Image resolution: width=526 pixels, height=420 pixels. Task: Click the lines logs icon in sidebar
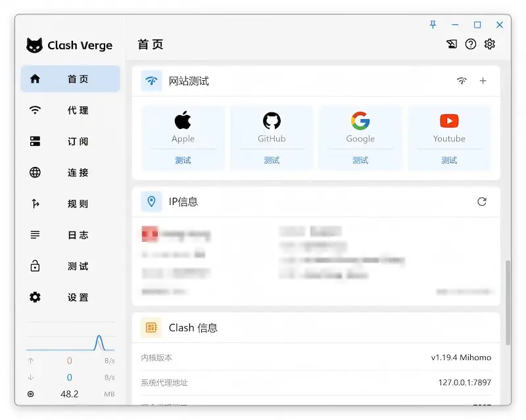[x=35, y=235]
